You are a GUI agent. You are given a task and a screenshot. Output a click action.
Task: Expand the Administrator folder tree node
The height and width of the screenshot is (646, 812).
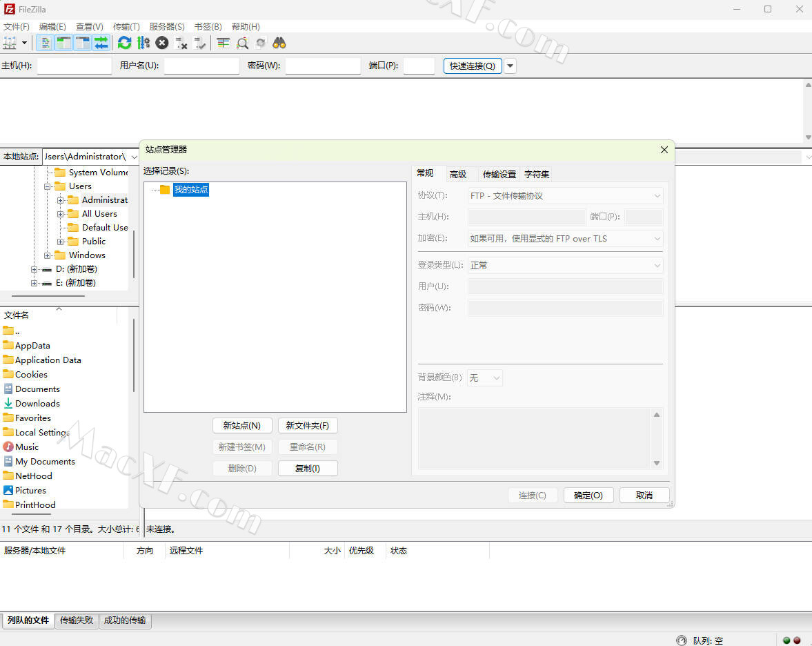(60, 200)
